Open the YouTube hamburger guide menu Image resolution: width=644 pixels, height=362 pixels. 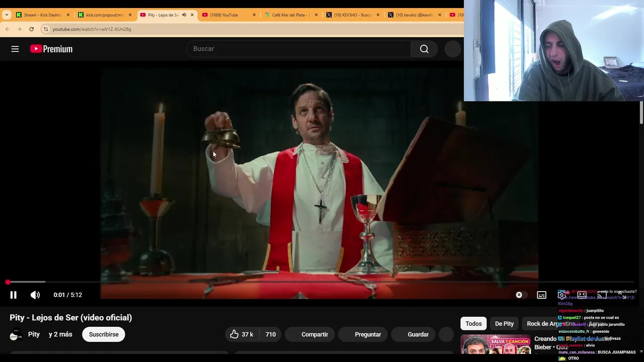[15, 49]
